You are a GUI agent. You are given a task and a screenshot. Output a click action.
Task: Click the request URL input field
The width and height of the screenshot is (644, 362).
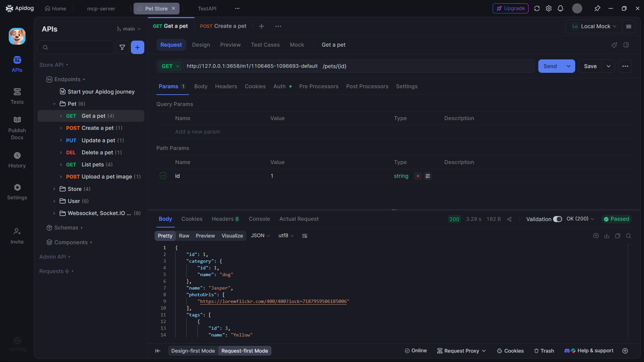(369, 66)
